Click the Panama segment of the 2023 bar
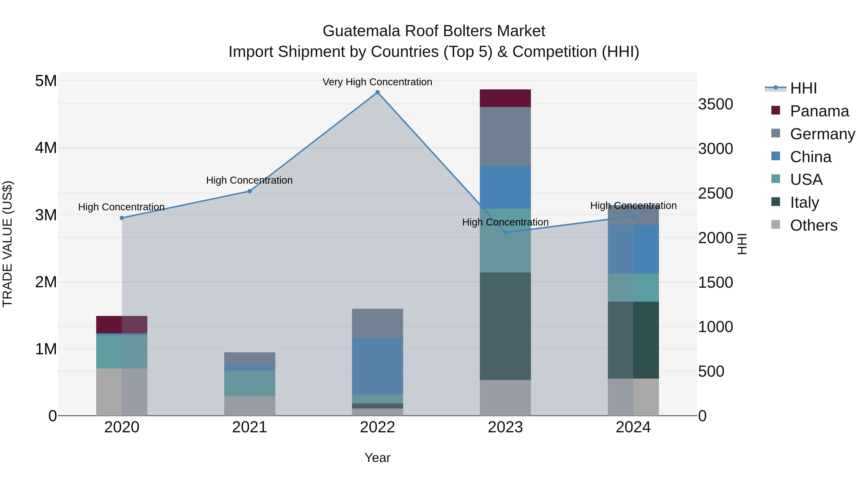The width and height of the screenshot is (868, 488). (505, 98)
